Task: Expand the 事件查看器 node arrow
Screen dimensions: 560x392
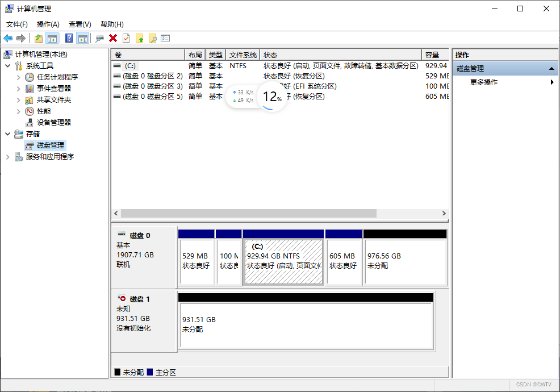Action: tap(19, 89)
